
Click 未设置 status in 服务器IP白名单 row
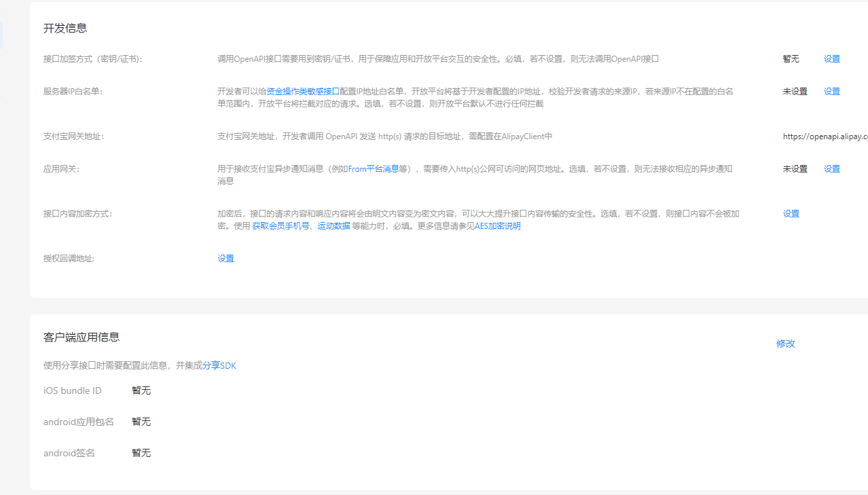click(x=795, y=92)
